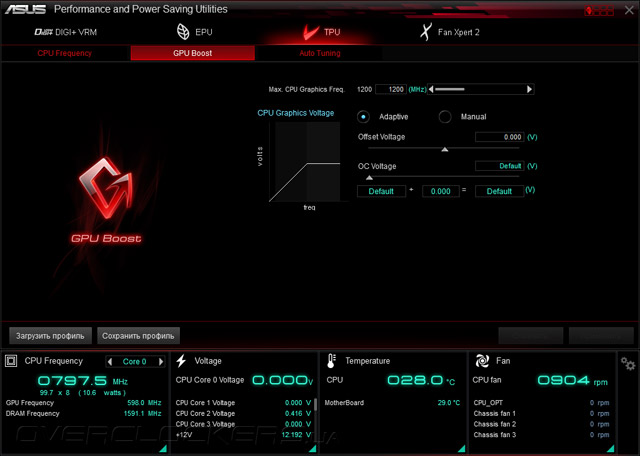Click the GPU Frequency 598.0 MHz value

pos(144,403)
